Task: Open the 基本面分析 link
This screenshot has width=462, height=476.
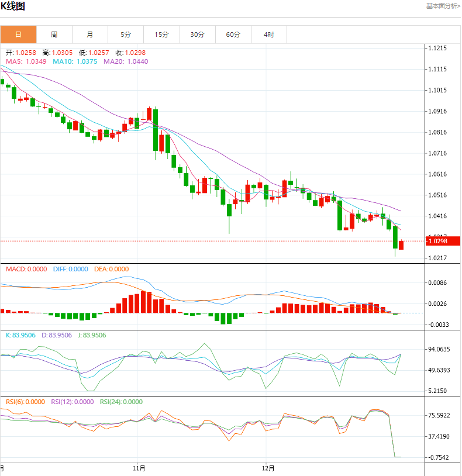Action: (x=443, y=6)
